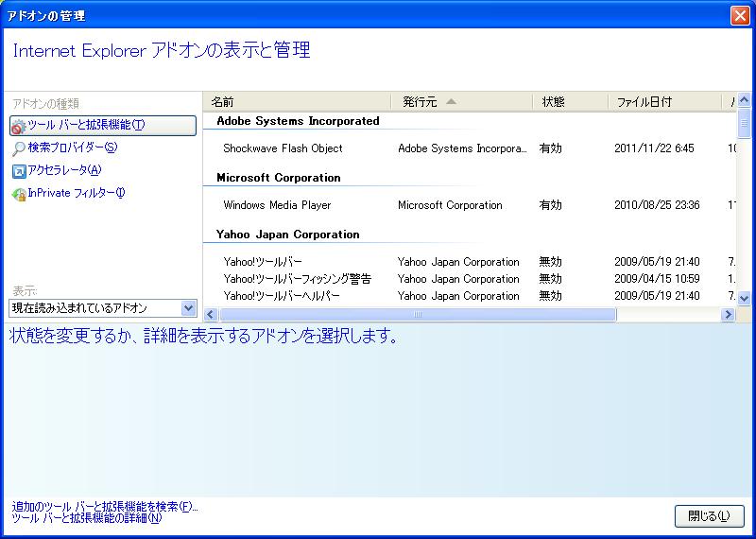Click horizontal scrollbar right arrow
756x539 pixels.
[x=728, y=315]
